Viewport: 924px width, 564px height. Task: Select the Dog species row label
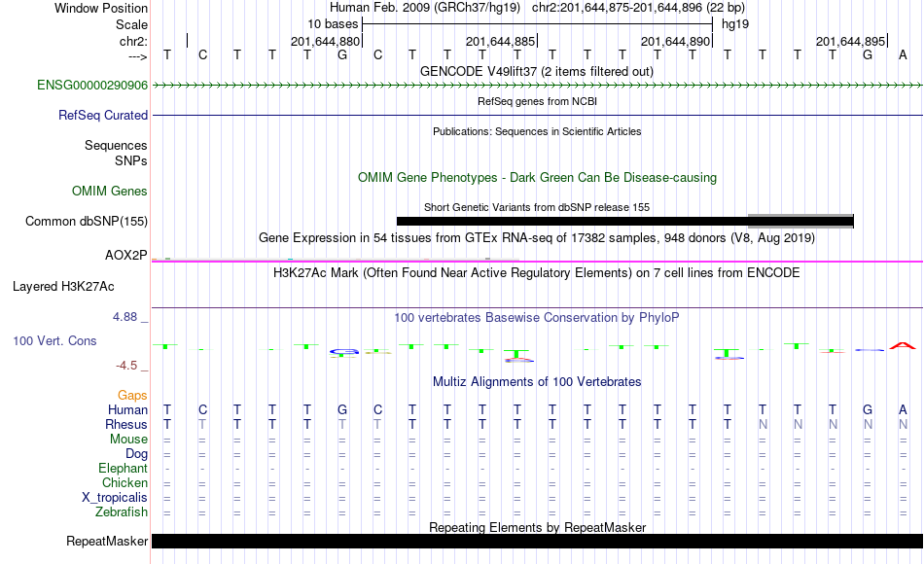[x=136, y=454]
